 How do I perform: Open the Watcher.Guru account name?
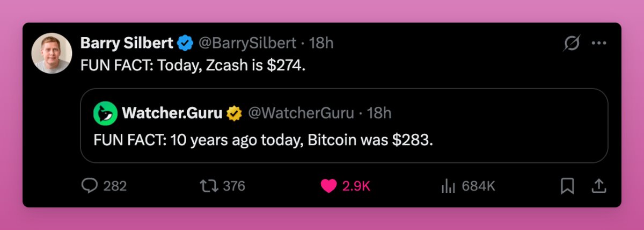(172, 113)
